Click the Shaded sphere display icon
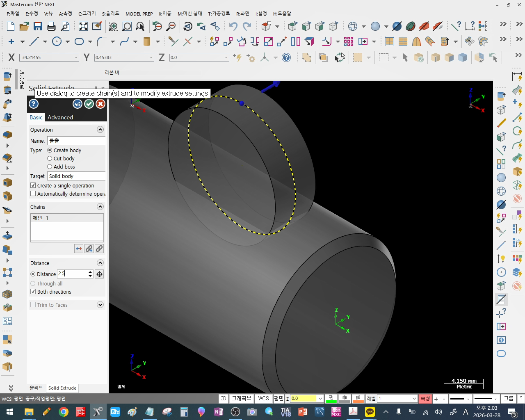This screenshot has height=420, width=525. tap(375, 27)
